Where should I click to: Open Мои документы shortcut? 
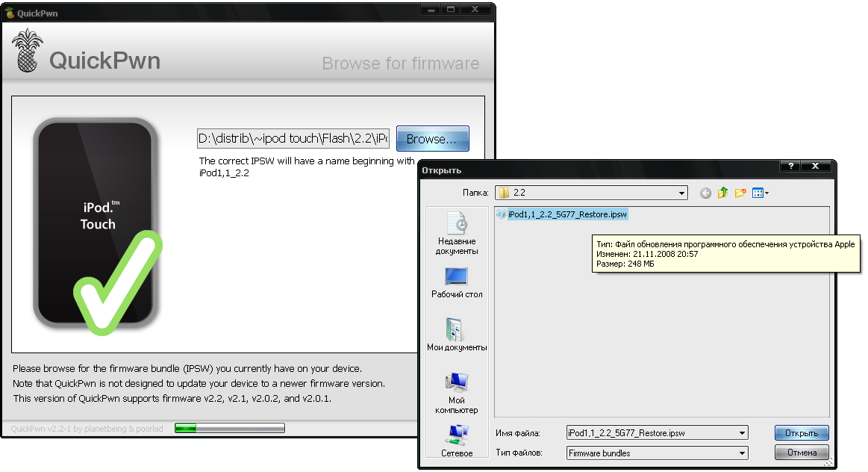456,334
